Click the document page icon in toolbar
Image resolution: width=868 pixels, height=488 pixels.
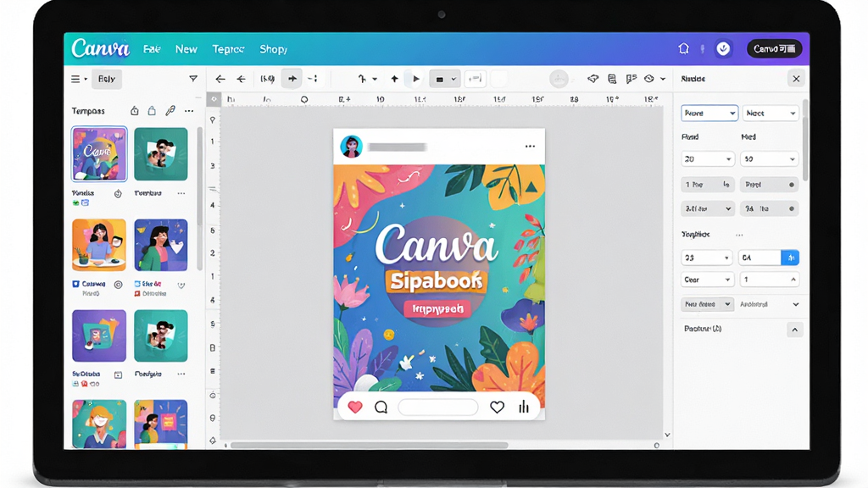pos(612,79)
